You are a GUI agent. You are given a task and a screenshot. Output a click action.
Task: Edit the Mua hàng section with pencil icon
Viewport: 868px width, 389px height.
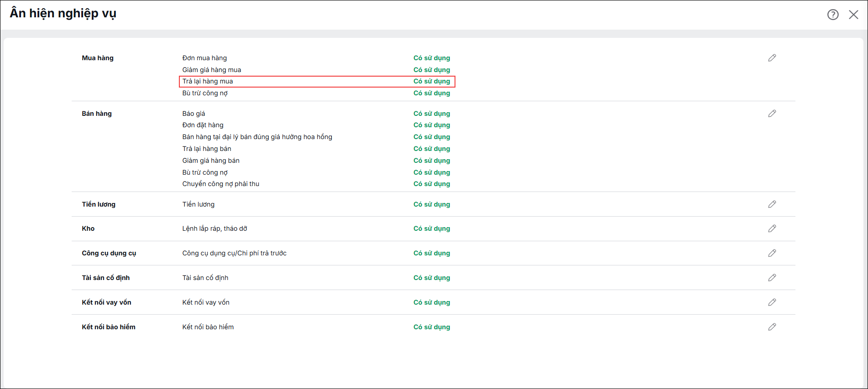pos(772,58)
